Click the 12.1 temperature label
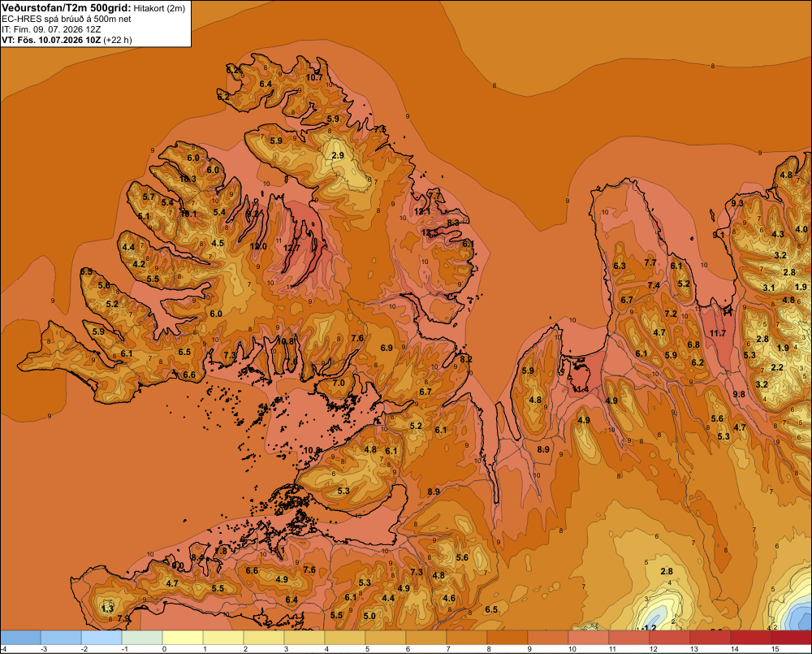 (x=422, y=211)
